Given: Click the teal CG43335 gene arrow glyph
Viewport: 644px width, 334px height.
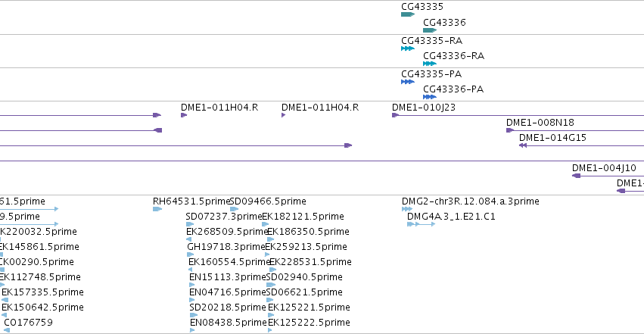Looking at the screenshot, I should pos(408,15).
